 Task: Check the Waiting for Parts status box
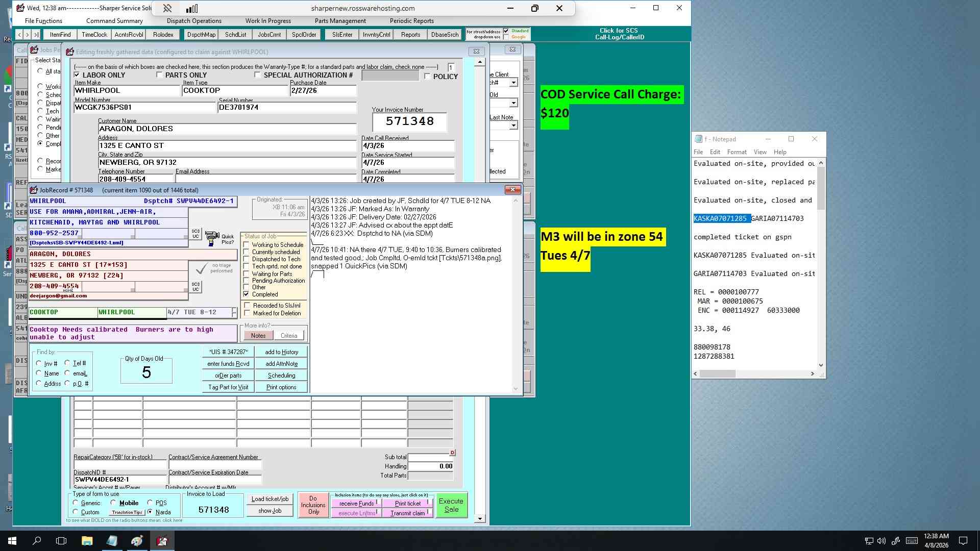tap(247, 274)
